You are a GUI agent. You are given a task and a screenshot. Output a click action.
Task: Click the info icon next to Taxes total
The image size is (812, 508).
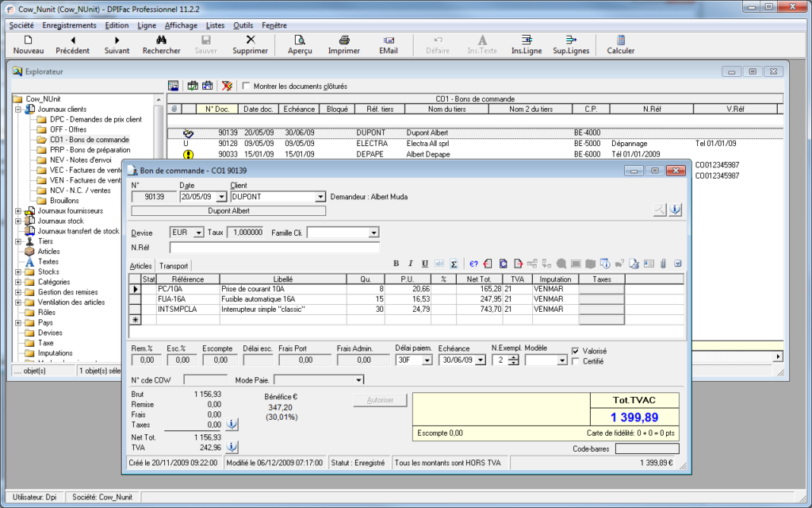pos(232,425)
